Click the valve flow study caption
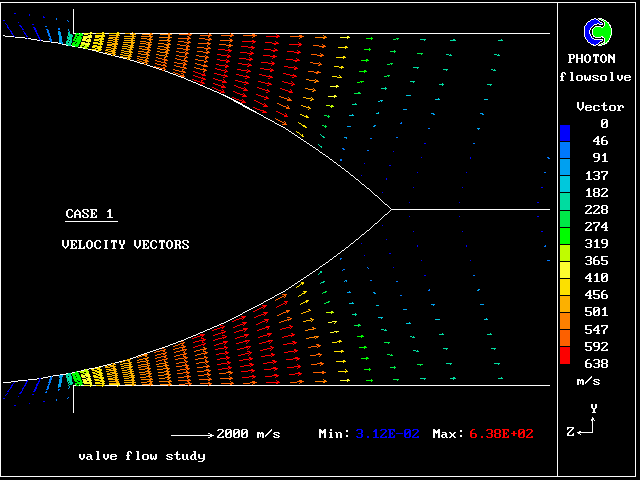The width and height of the screenshot is (640, 480). click(141, 456)
